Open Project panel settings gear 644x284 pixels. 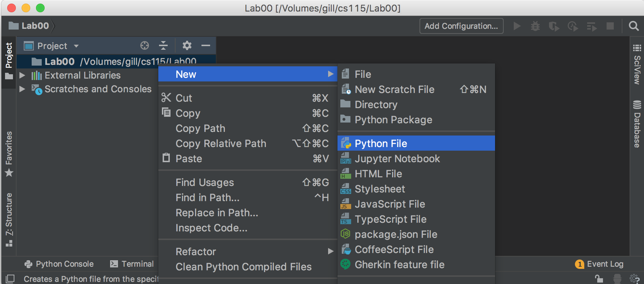point(187,45)
